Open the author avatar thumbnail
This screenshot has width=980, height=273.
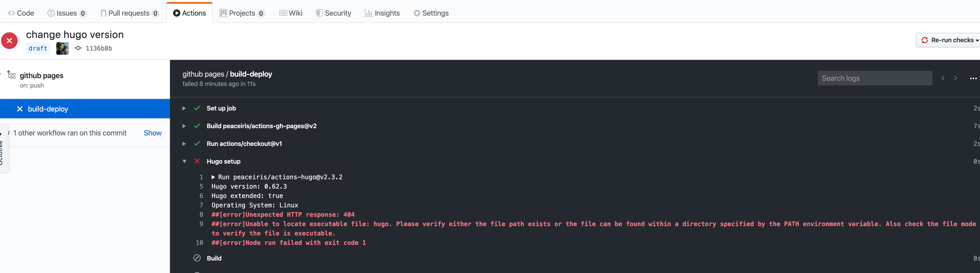coord(62,48)
